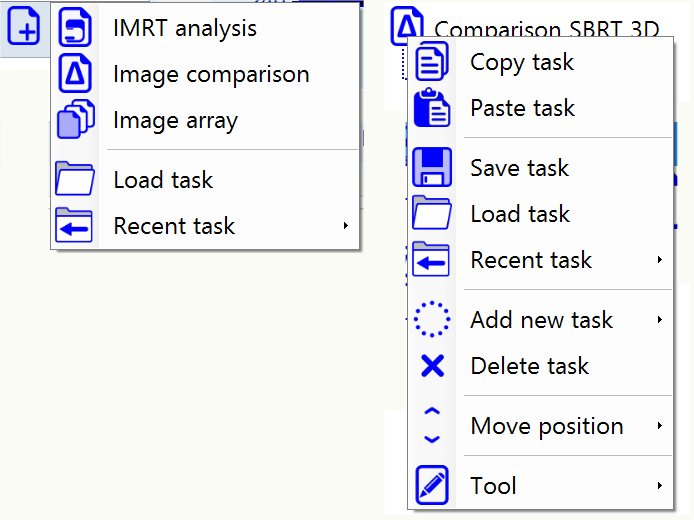The width and height of the screenshot is (694, 520).
Task: Click the Image comparison delta icon
Action: tap(76, 74)
